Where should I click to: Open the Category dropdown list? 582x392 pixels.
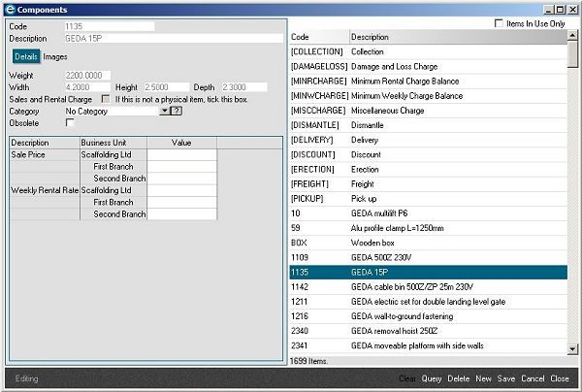click(x=165, y=112)
